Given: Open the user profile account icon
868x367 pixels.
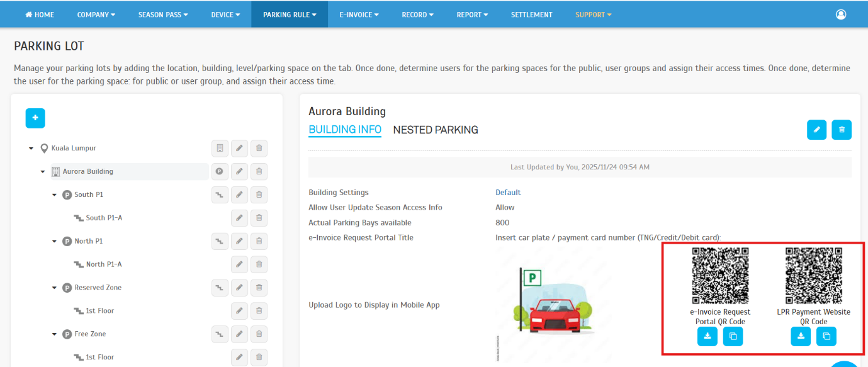Looking at the screenshot, I should tap(841, 14).
